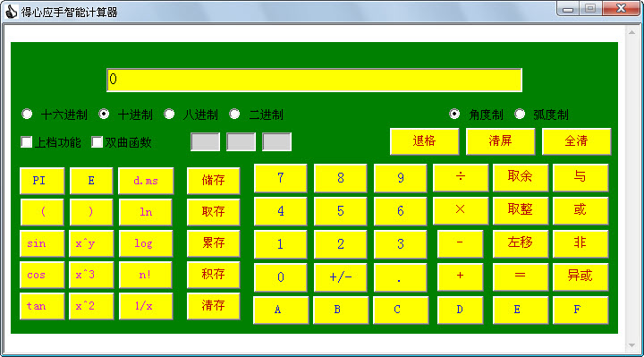Click the digit 5 key
The image size is (644, 357).
[x=341, y=211]
